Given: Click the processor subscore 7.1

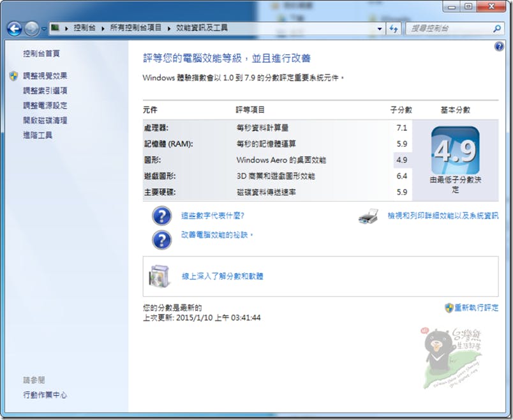Looking at the screenshot, I should click(x=402, y=128).
